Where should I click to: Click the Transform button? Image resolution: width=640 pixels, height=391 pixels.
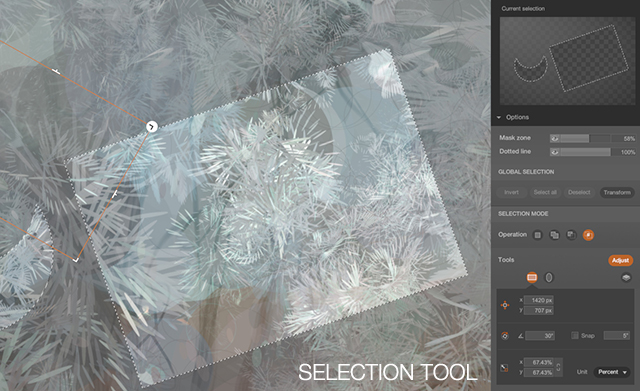(617, 192)
